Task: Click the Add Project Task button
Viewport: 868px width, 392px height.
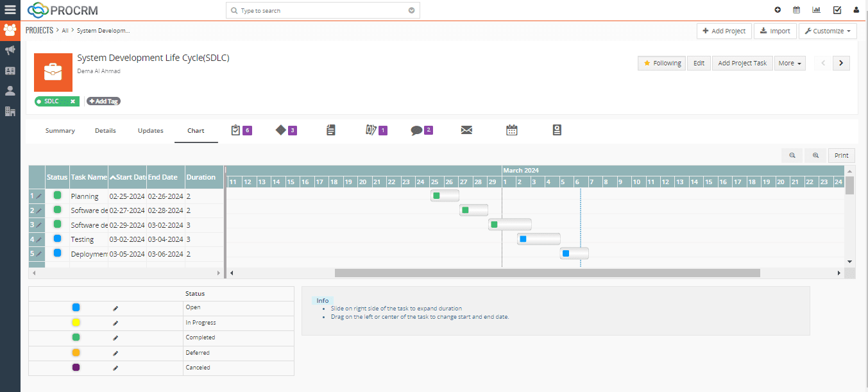Action: pos(742,63)
